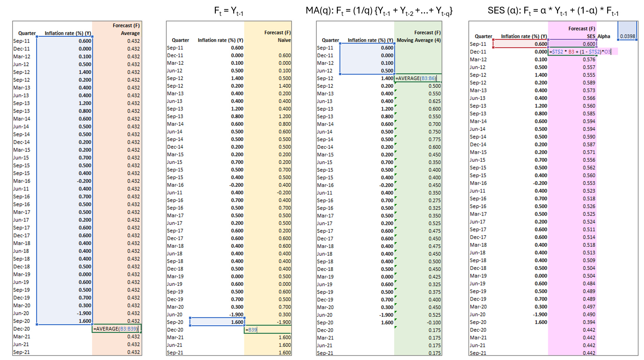This screenshot has width=644, height=360.
Task: Click the SES (α) formula title text
Action: (x=553, y=11)
